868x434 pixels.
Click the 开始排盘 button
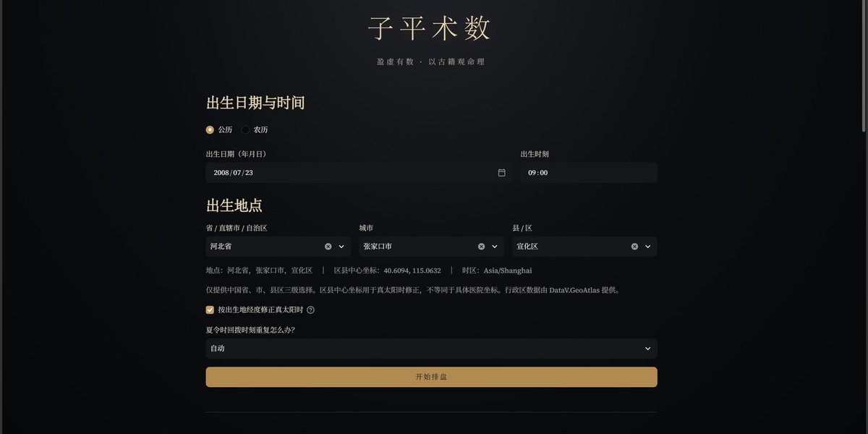[x=432, y=377]
